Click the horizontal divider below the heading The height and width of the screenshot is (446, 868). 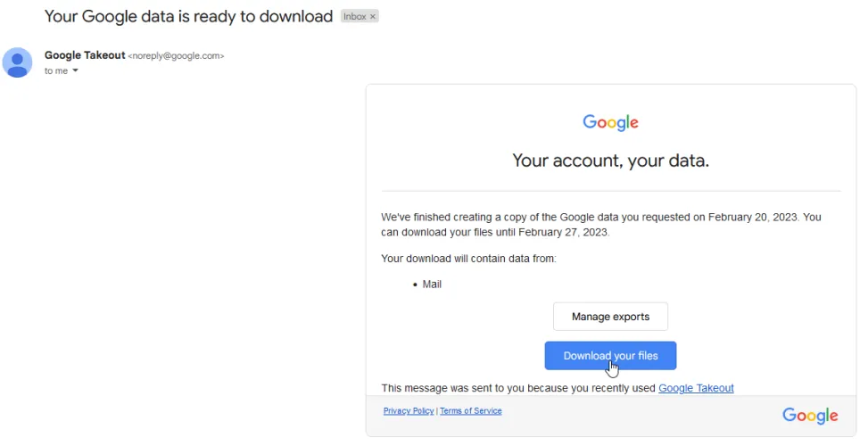tap(611, 191)
